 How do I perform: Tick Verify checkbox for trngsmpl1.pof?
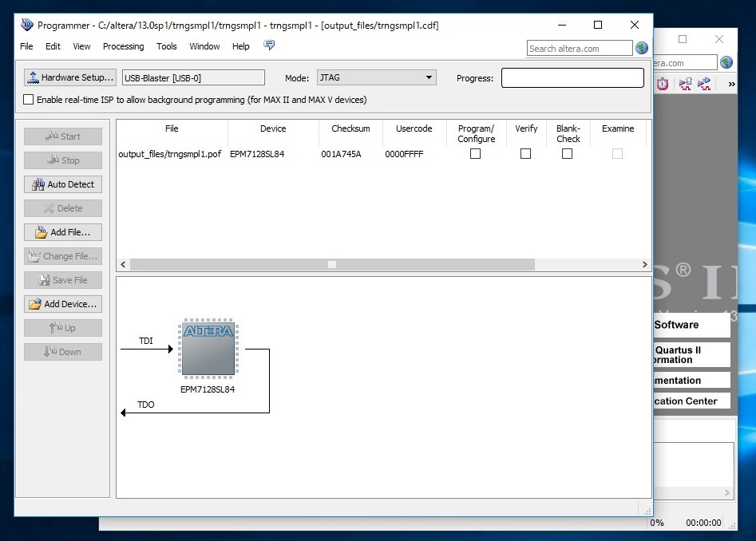525,154
